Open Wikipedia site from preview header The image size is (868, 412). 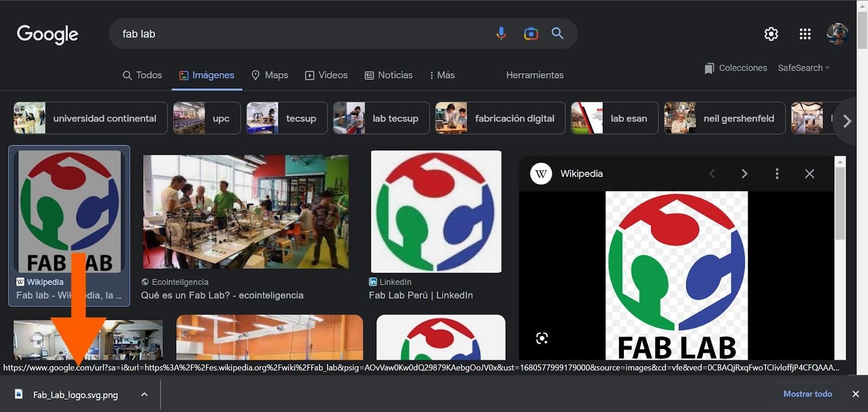tap(566, 174)
